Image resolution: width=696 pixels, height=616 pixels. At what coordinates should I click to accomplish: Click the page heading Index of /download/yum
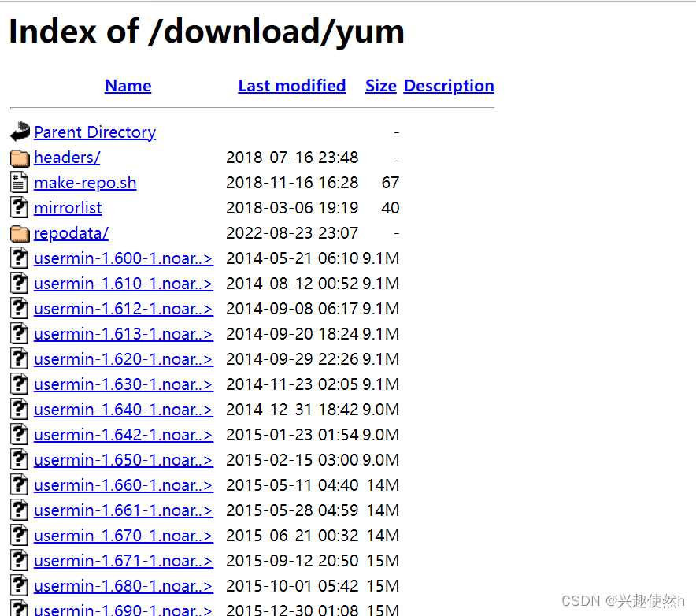(207, 32)
